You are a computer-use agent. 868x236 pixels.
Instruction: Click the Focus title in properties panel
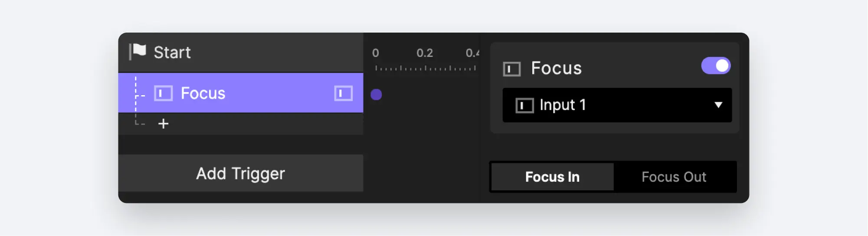coord(557,68)
